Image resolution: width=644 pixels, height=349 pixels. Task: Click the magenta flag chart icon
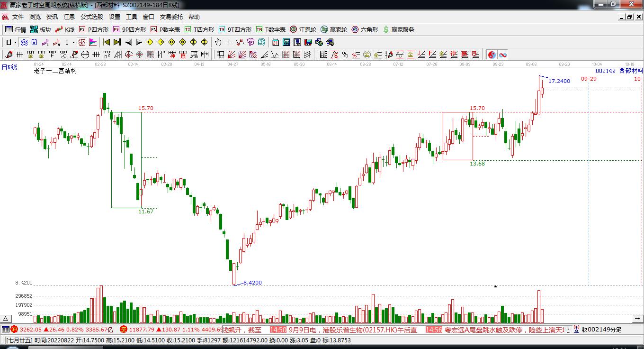click(x=92, y=42)
